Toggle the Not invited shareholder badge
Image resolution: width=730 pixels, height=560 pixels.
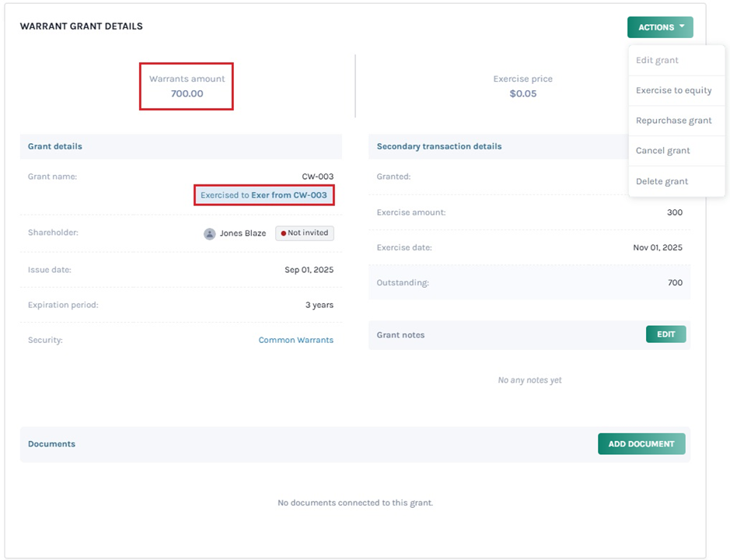pos(304,233)
